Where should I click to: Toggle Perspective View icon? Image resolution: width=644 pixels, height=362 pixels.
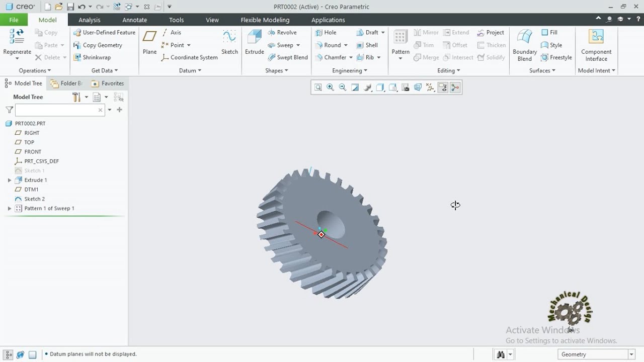[x=418, y=87]
